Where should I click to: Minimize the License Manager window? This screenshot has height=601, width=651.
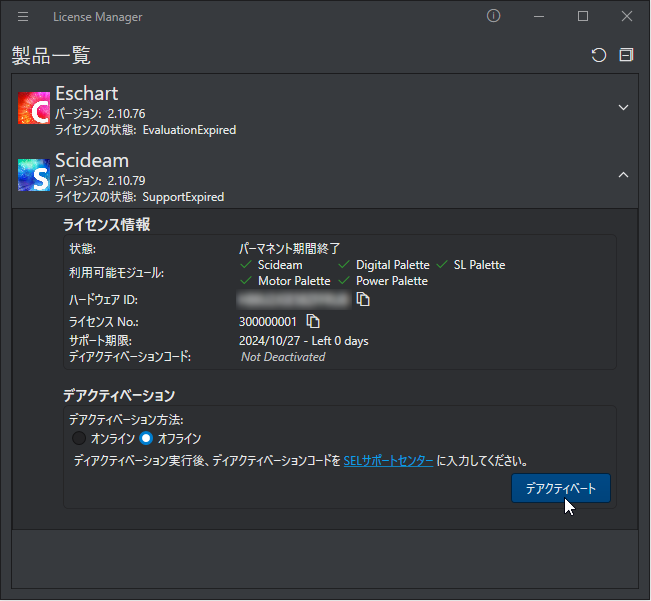pyautogui.click(x=539, y=17)
